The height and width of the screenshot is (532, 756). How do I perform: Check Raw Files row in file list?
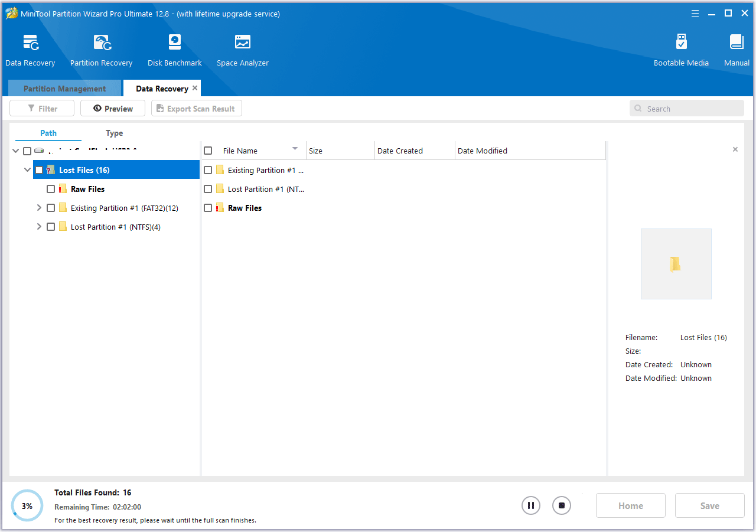[208, 208]
